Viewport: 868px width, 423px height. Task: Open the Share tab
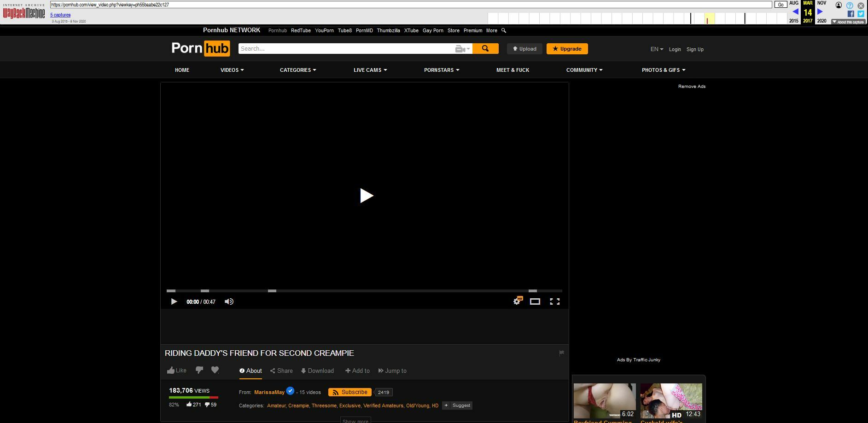(x=281, y=371)
